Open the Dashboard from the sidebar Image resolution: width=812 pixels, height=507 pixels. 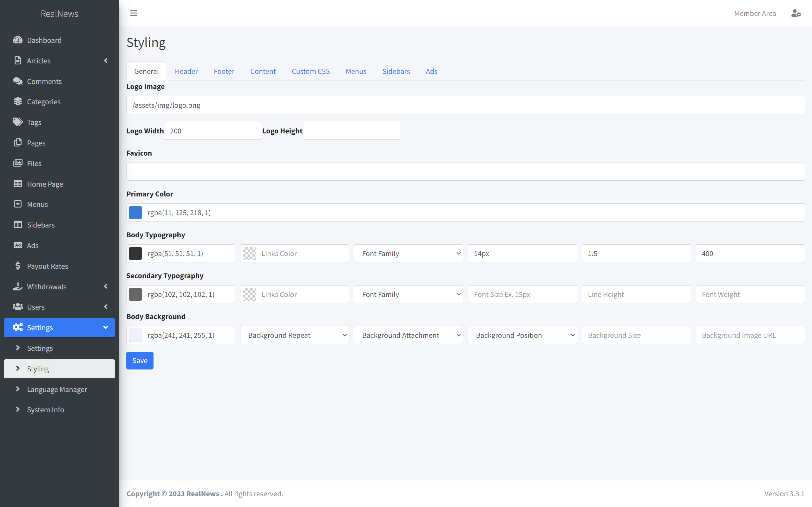pos(18,40)
